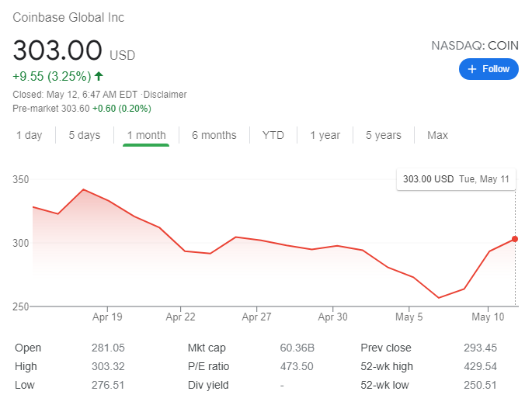Image resolution: width=532 pixels, height=412 pixels.
Task: Click the green up arrow icon
Action: (x=99, y=76)
